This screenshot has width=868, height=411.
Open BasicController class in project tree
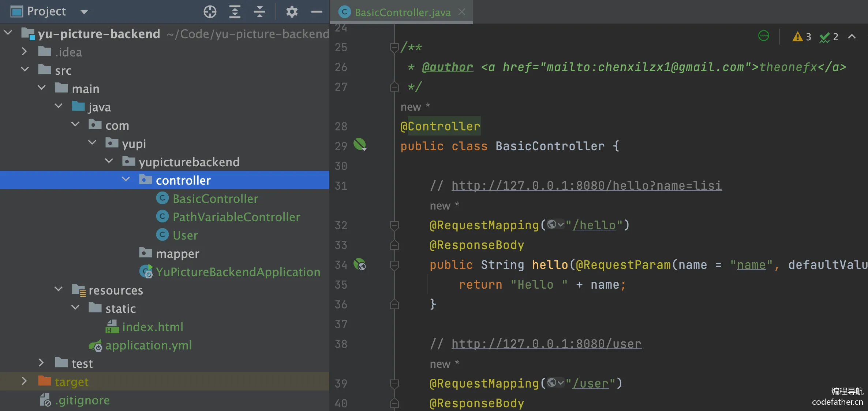coord(215,199)
